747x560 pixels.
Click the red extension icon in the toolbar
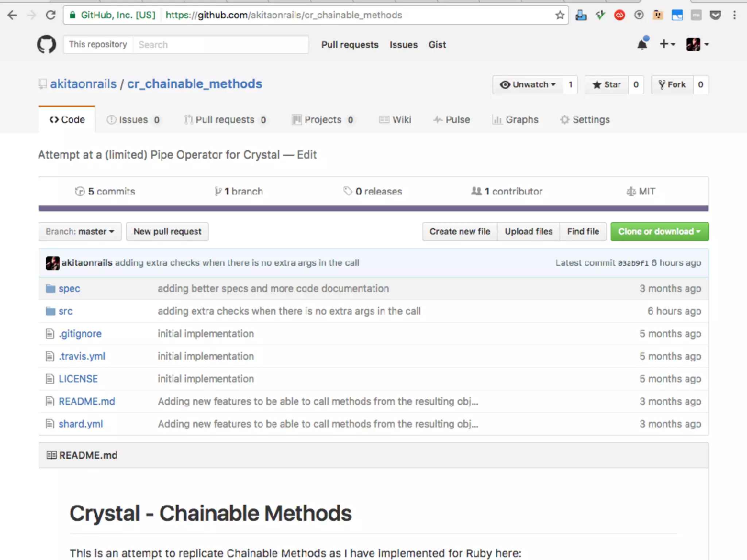coord(619,15)
